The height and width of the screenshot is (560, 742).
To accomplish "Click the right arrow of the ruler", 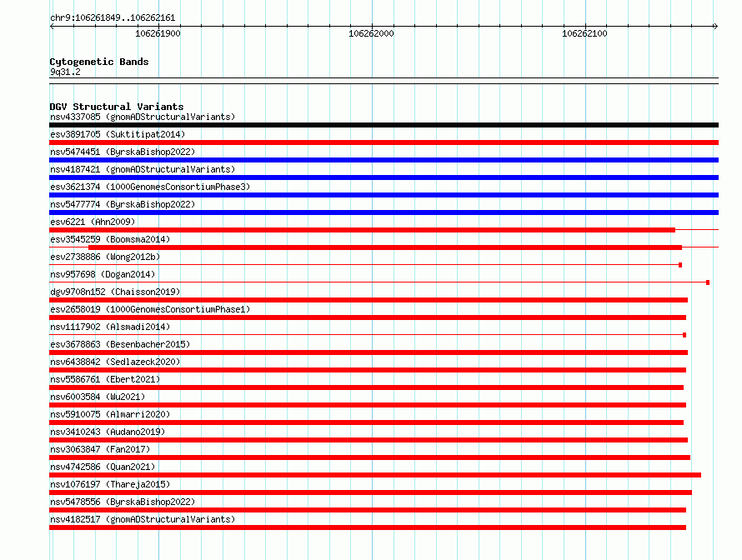I will tap(715, 26).
